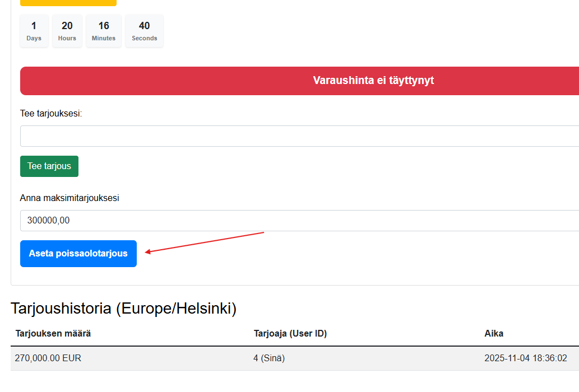Click the Anna maksimitarjouksesi label

[70, 198]
